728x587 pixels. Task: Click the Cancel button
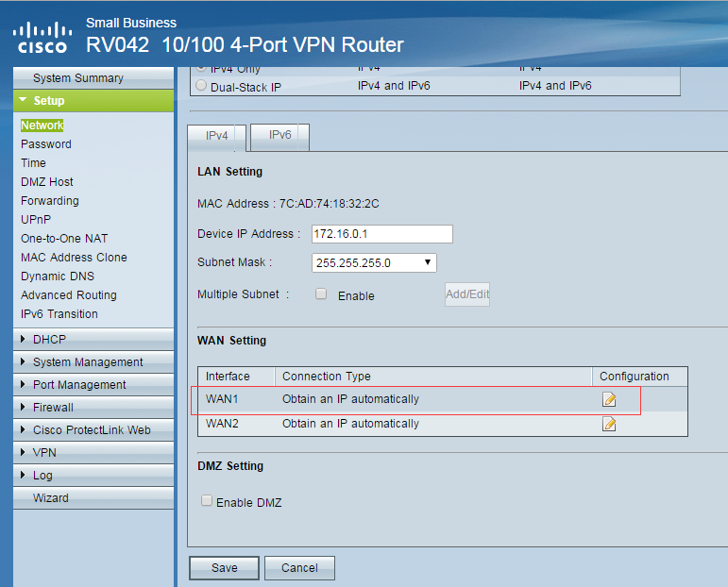pyautogui.click(x=299, y=568)
